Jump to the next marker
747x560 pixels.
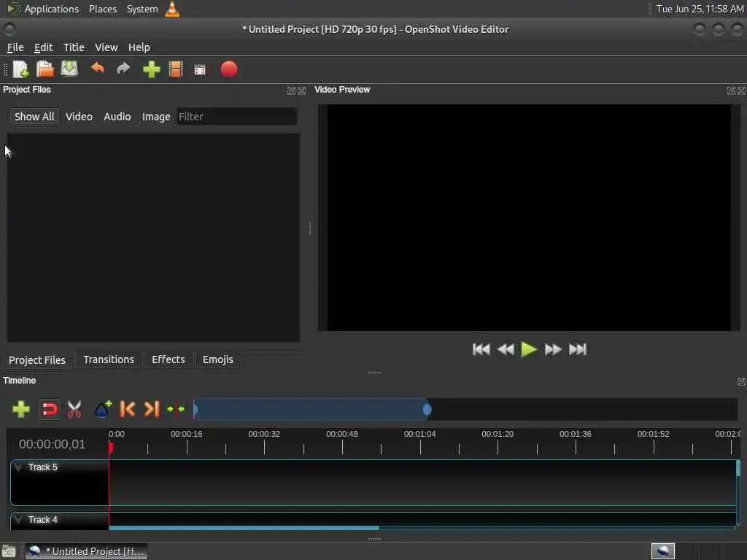152,409
